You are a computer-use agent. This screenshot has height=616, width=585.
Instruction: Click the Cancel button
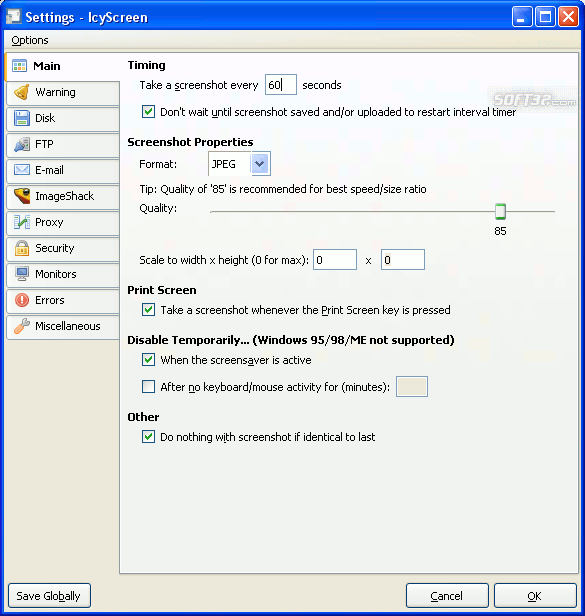[x=447, y=596]
